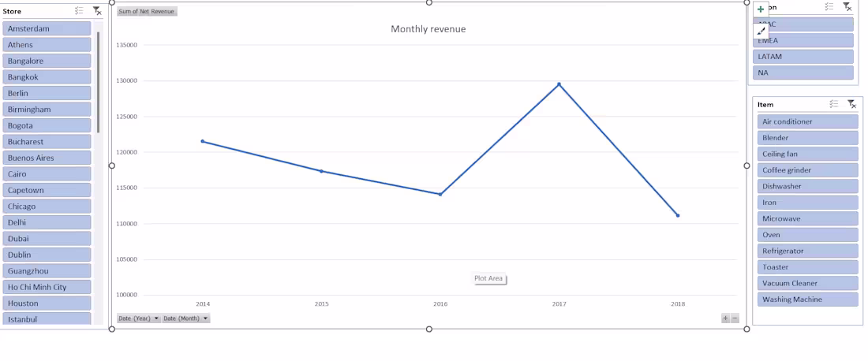This screenshot has height=361, width=868.
Task: Filter by Dishwasher in Item slicer
Action: [808, 186]
